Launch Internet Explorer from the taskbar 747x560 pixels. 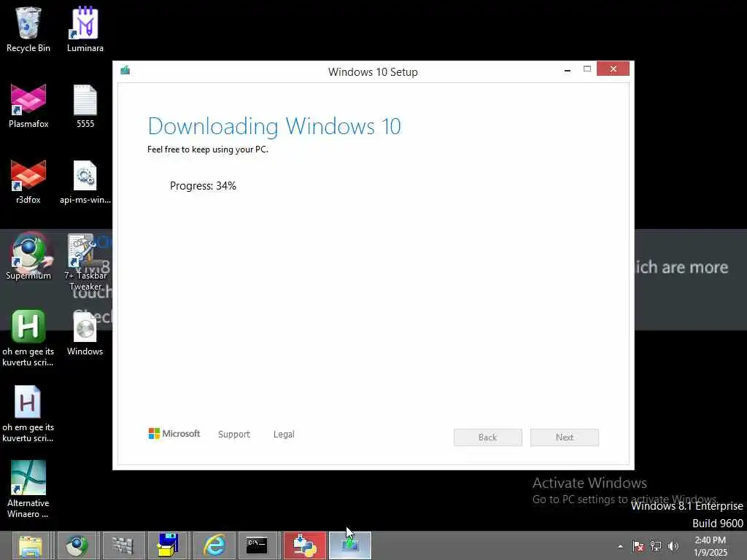214,545
